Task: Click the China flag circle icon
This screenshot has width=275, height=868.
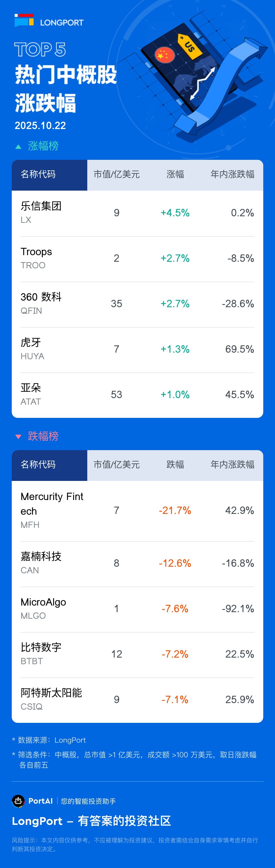Action: pos(165,55)
